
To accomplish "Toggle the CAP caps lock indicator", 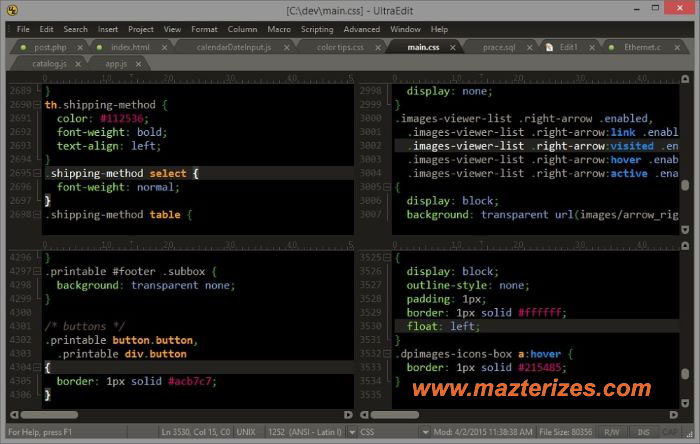I will pos(670,432).
